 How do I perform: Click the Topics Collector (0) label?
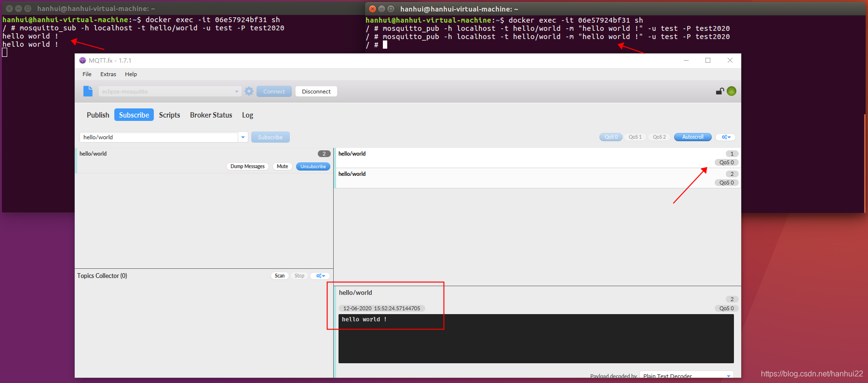[x=102, y=276]
